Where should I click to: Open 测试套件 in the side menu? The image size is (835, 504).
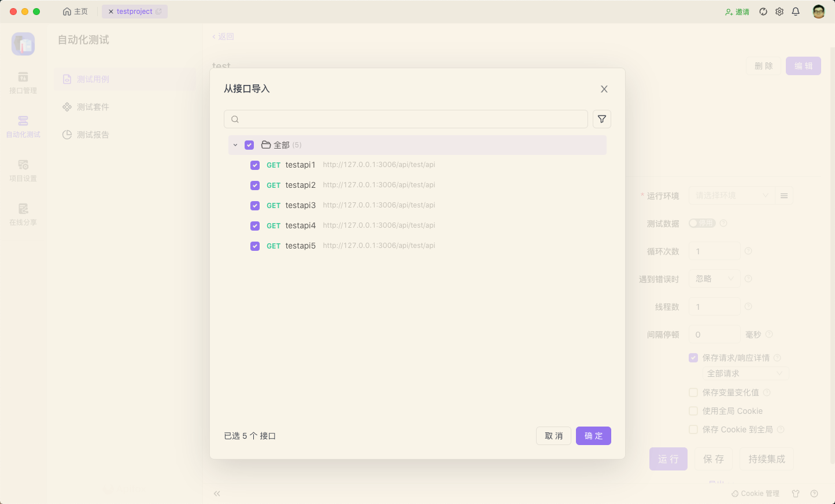[124, 107]
